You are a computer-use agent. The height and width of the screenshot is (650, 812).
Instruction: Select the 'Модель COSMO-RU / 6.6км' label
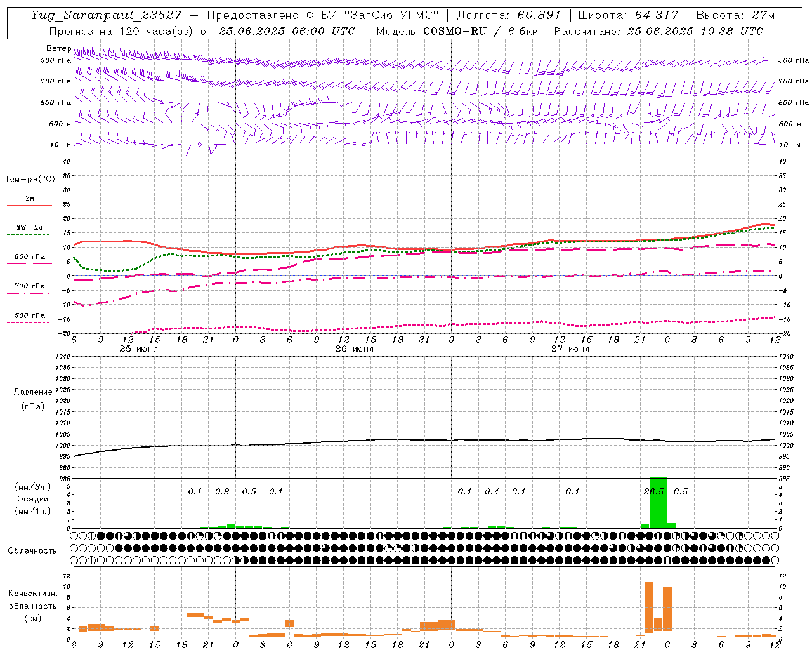point(457,31)
